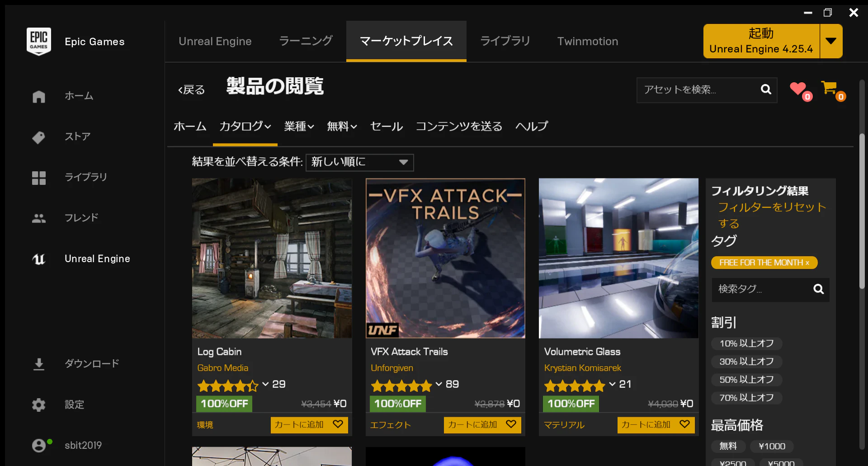Open the フレンド people icon

coord(39,218)
